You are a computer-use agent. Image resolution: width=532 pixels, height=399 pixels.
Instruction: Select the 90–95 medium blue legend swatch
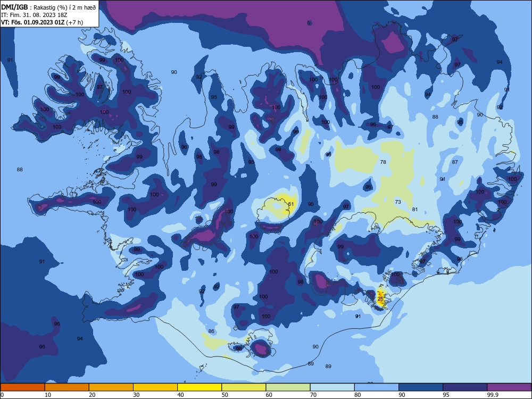(x=421, y=387)
